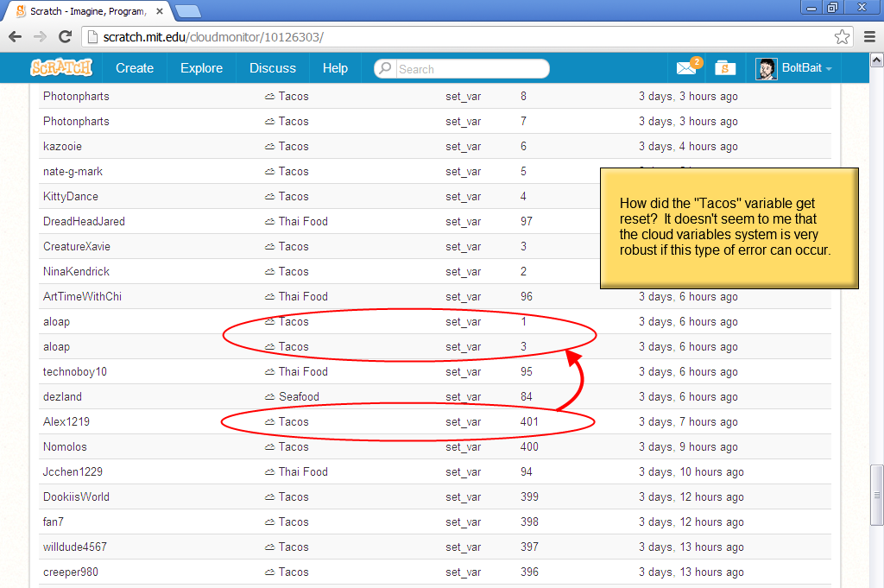
Task: Click username Nomolos
Action: coord(65,447)
